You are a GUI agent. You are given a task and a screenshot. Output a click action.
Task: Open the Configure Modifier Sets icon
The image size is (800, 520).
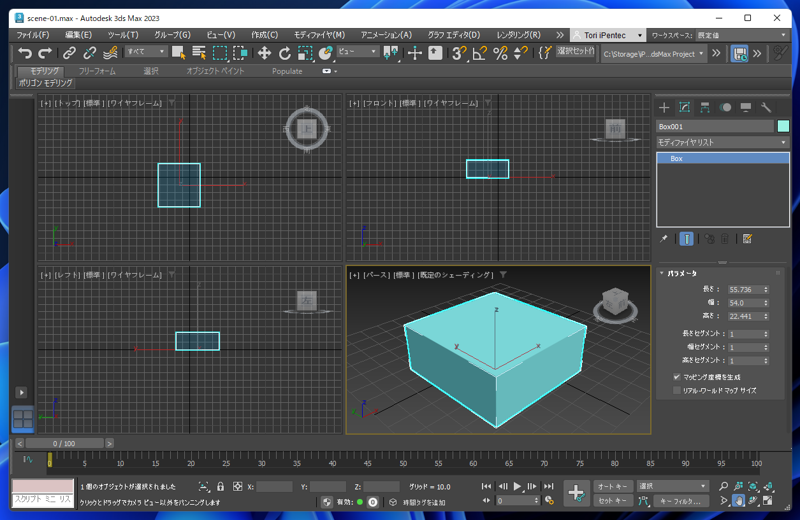(747, 238)
